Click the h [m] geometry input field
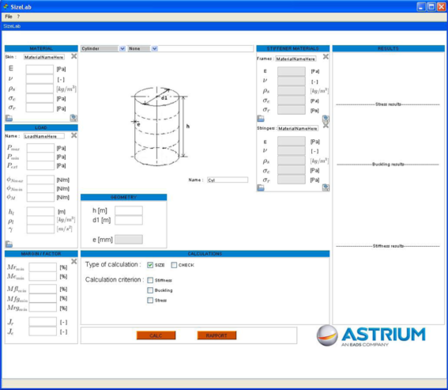 coord(129,211)
